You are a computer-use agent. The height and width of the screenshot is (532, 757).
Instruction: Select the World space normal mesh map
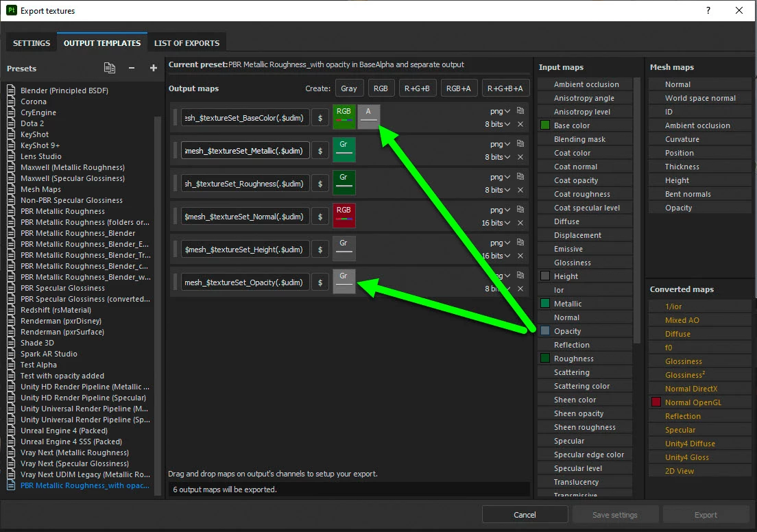click(701, 98)
